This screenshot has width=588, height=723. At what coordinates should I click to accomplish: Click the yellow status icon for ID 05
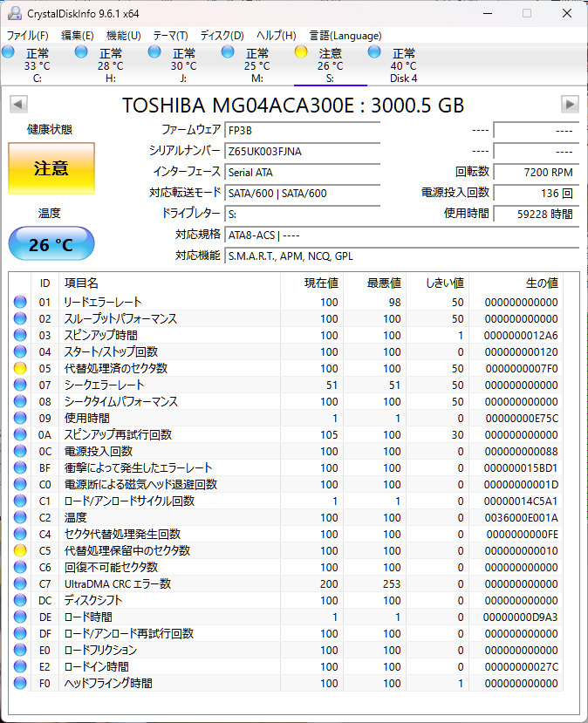[20, 368]
